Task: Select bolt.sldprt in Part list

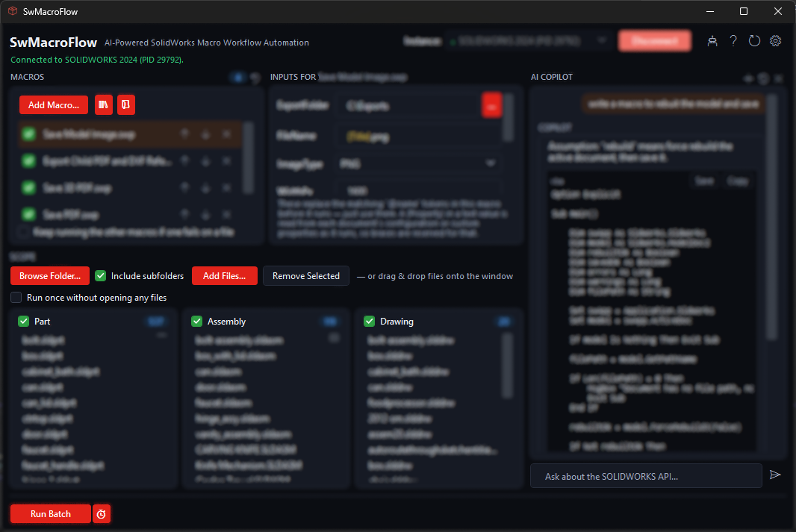Action: tap(43, 340)
